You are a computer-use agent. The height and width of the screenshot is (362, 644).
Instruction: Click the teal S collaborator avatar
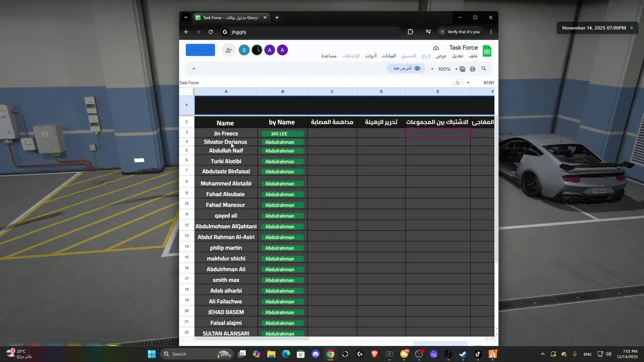point(244,50)
